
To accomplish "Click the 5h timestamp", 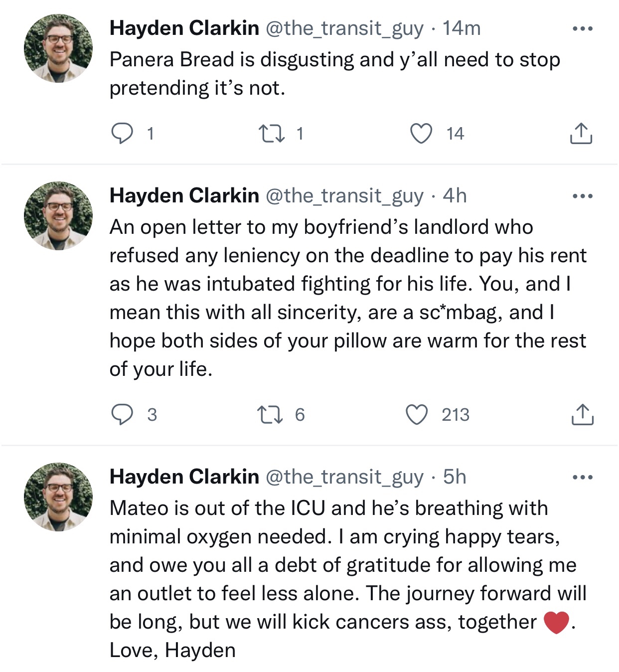I will point(455,477).
